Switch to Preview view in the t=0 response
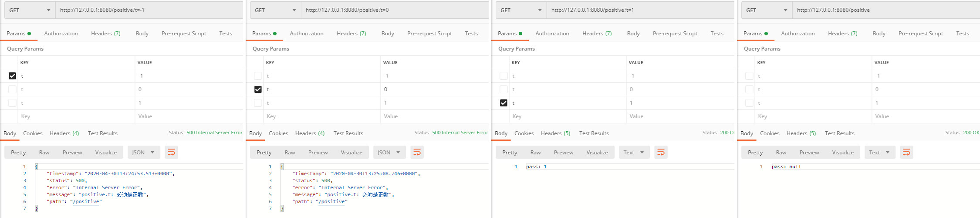Screen dimensions: 980x218 point(318,152)
